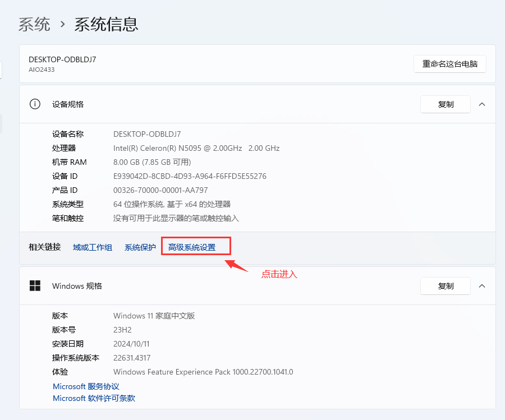
Task: Click the 系统信息 breadcrumb title
Action: click(x=106, y=25)
